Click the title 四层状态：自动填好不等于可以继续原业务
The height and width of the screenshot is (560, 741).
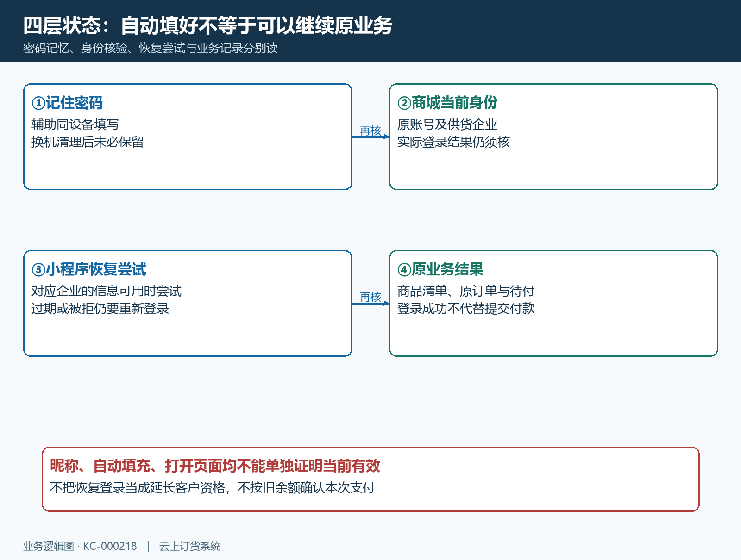pyautogui.click(x=208, y=25)
